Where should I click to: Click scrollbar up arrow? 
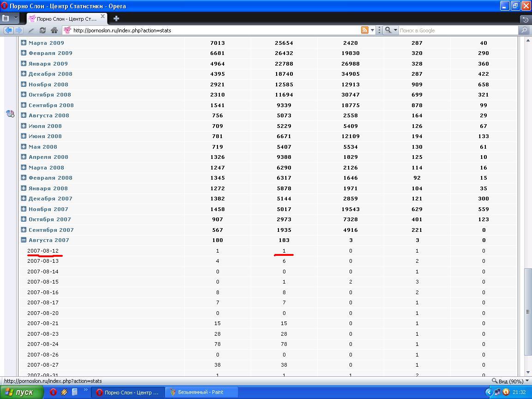click(x=527, y=40)
